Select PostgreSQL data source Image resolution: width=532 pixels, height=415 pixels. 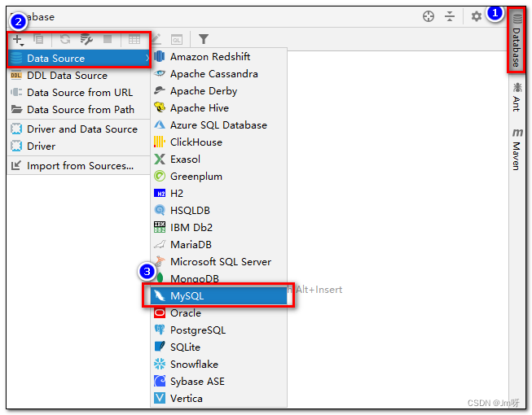point(219,330)
